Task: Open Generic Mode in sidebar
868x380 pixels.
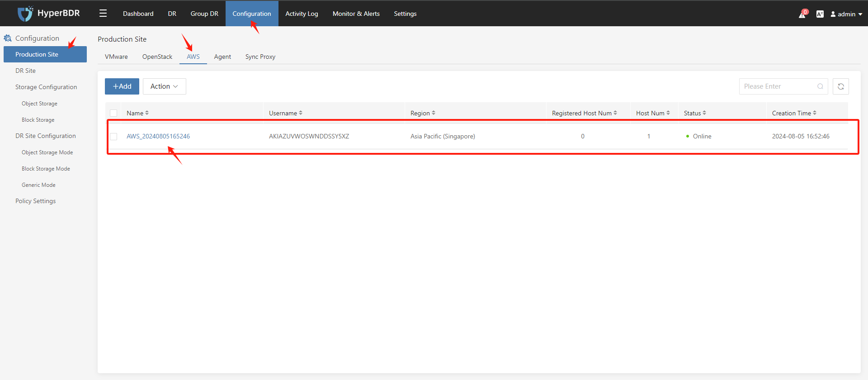Action: click(38, 185)
